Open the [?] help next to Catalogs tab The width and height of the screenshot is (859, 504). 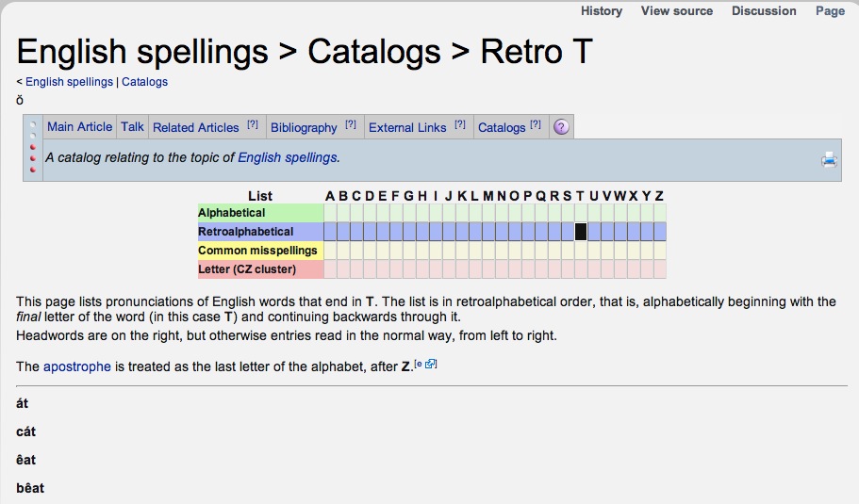[536, 124]
